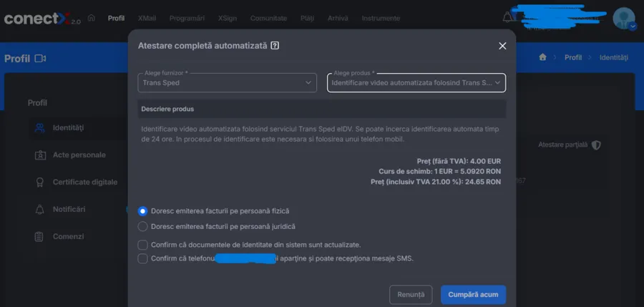Expand the Alege produs dropdown
The width and height of the screenshot is (644, 307).
416,82
